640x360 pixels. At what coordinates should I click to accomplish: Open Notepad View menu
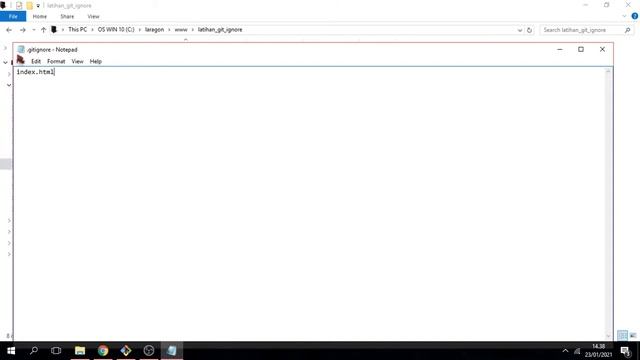[x=77, y=61]
